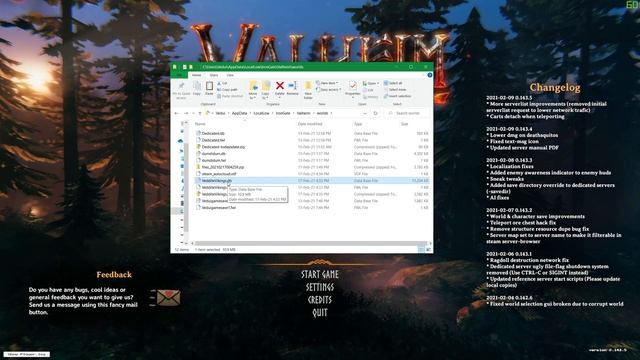Click the Up one level arrow
The width and height of the screenshot is (640, 360).
pos(200,113)
